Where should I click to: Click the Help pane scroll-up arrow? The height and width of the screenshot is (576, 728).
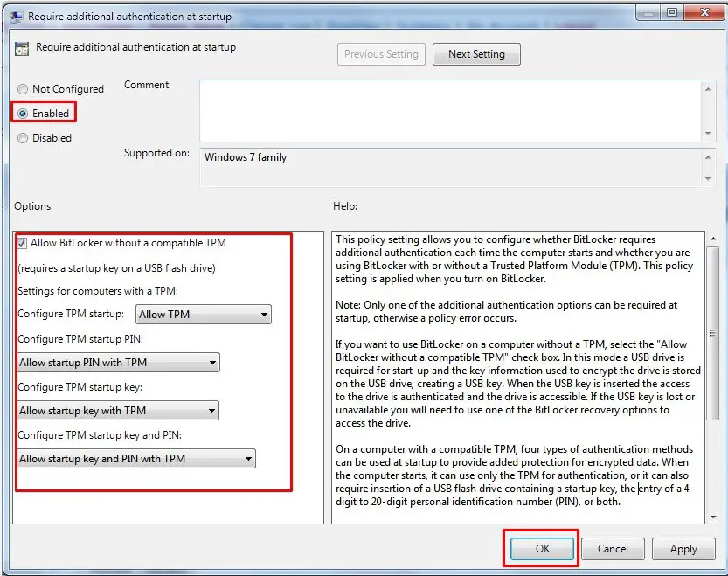pyautogui.click(x=712, y=239)
